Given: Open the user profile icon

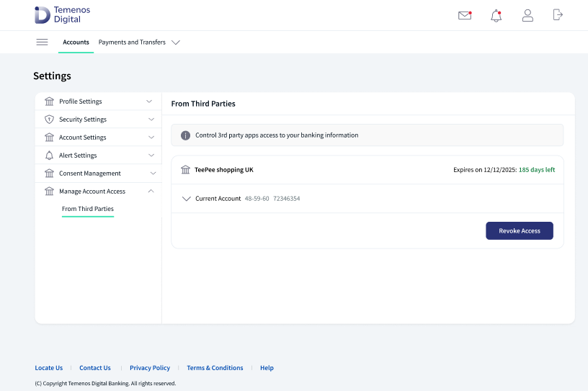Looking at the screenshot, I should tap(527, 15).
